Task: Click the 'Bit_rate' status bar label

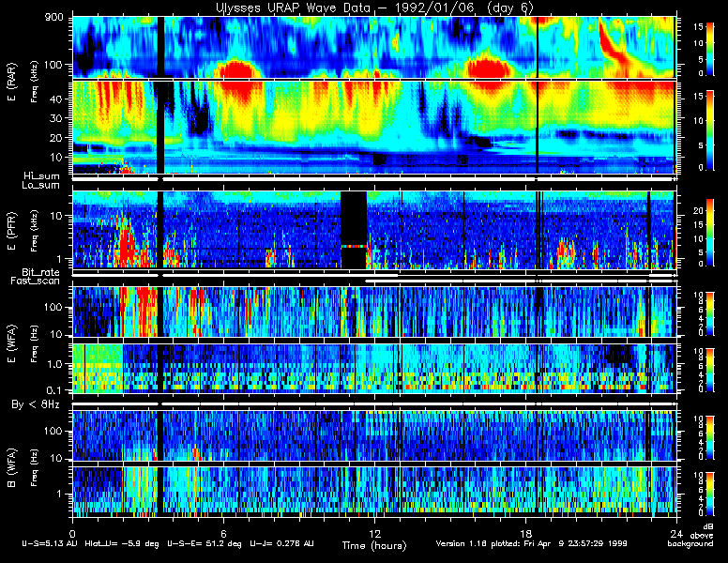Action: [41, 272]
